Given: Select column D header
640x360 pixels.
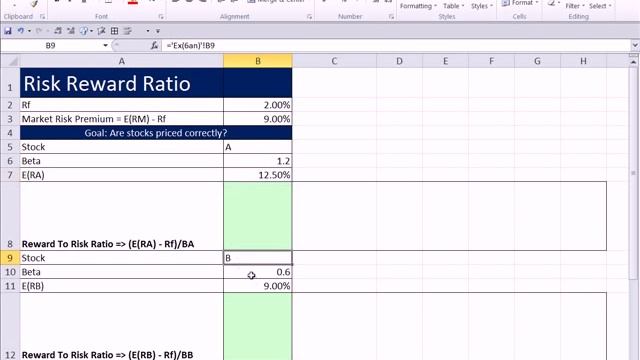Looking at the screenshot, I should [399, 61].
